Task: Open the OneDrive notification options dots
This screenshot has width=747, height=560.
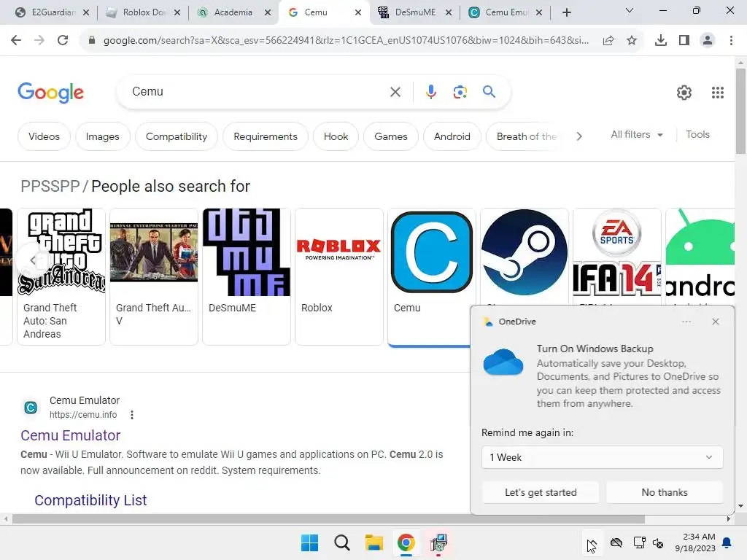Action: pos(686,322)
